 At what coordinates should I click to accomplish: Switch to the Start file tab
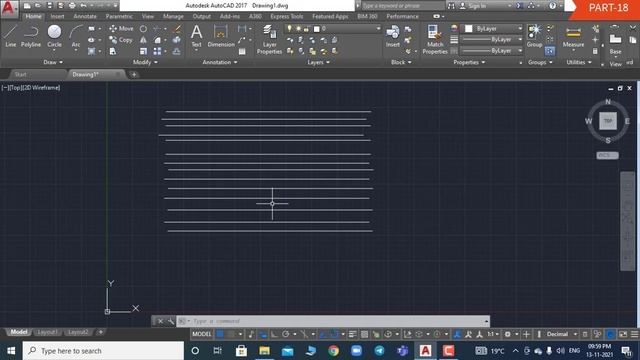coord(20,74)
